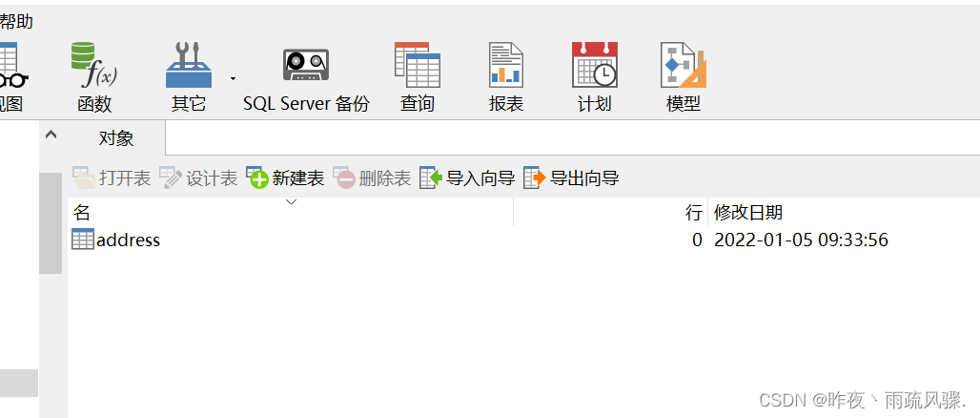The image size is (980, 418).
Task: Select the address table row
Action: point(523,240)
